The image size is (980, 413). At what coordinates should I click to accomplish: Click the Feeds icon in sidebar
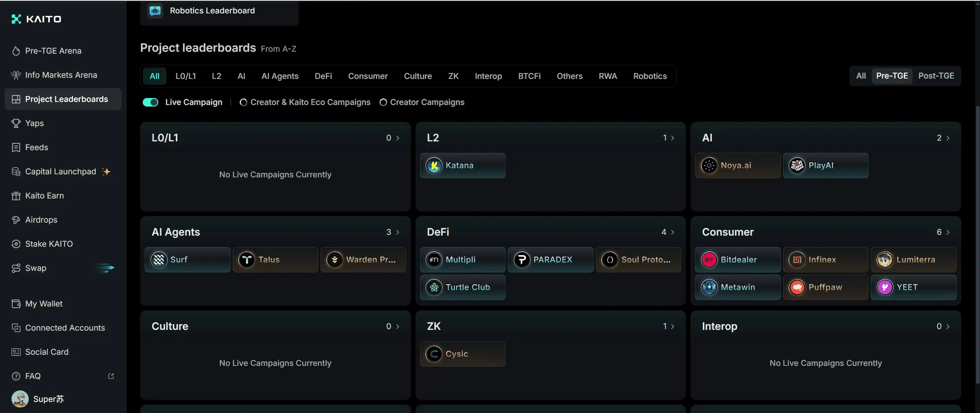point(16,147)
